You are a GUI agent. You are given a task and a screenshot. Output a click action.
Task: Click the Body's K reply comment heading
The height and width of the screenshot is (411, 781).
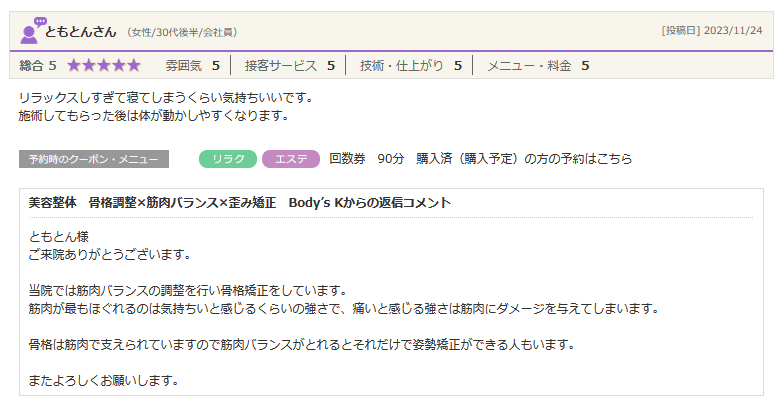click(x=240, y=203)
